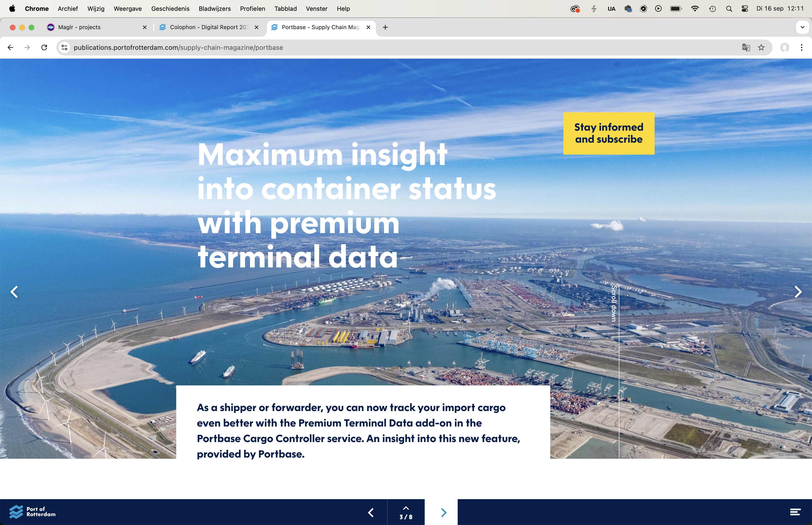This screenshot has width=812, height=525.
Task: Click the right slide arrow on hero image
Action: click(798, 292)
